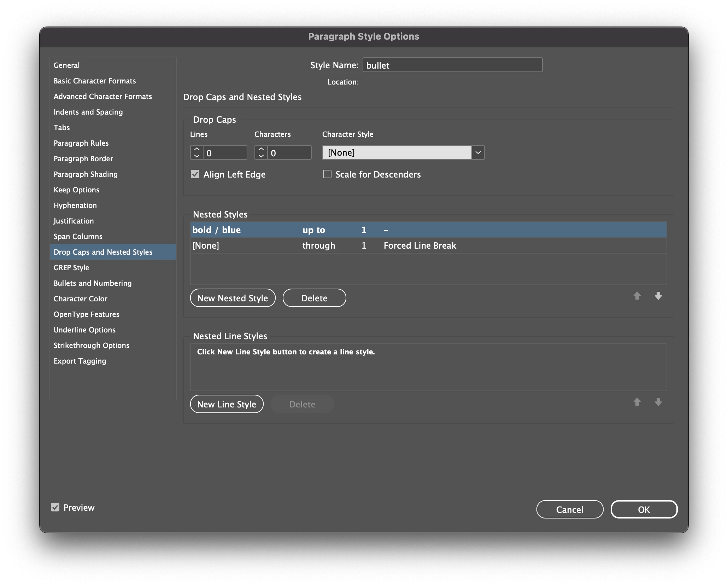Screen dimensions: 728x585
Task: Enable Scale for Descenders checkbox
Action: coord(327,174)
